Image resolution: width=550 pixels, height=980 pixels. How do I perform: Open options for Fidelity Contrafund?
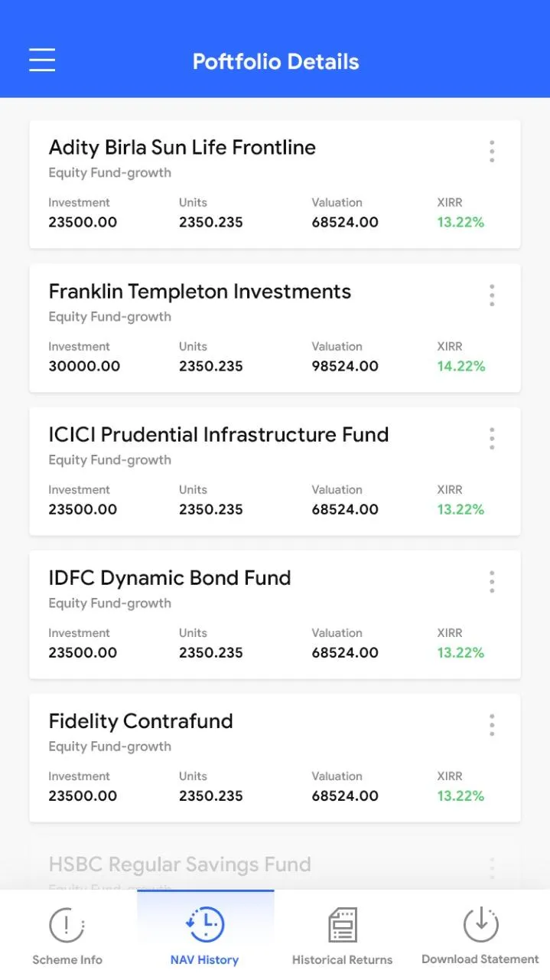coord(492,724)
